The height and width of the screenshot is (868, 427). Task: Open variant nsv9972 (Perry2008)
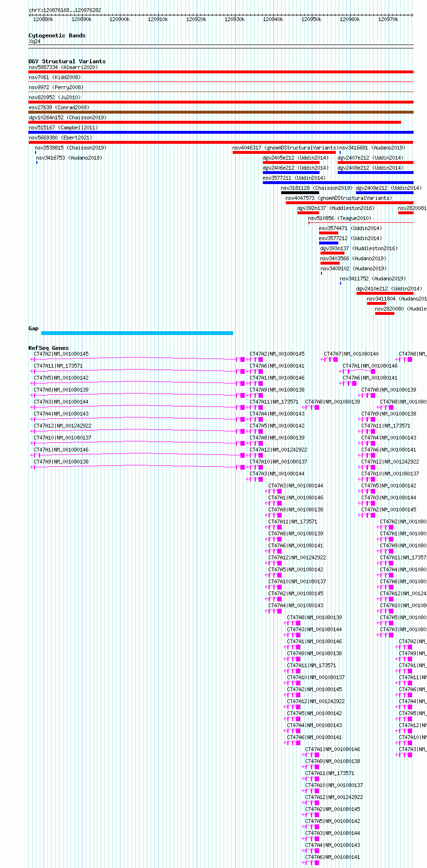pyautogui.click(x=221, y=92)
